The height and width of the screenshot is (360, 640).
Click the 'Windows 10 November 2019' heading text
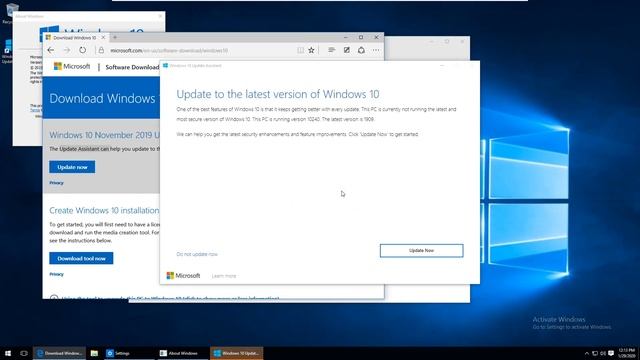click(x=104, y=135)
